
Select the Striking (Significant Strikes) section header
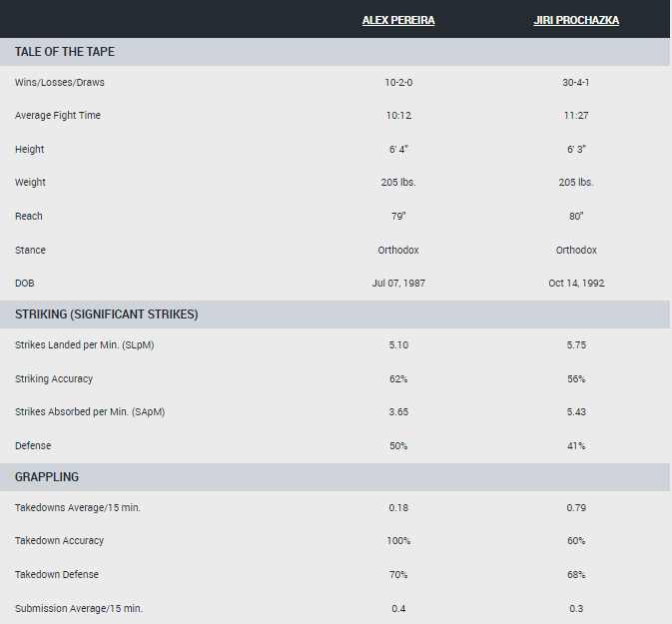[x=106, y=314]
